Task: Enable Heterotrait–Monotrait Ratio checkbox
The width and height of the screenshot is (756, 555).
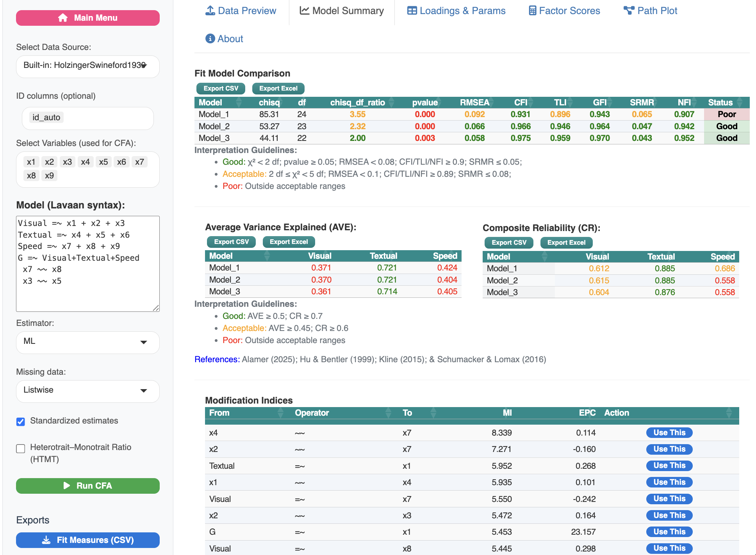Action: (21, 448)
